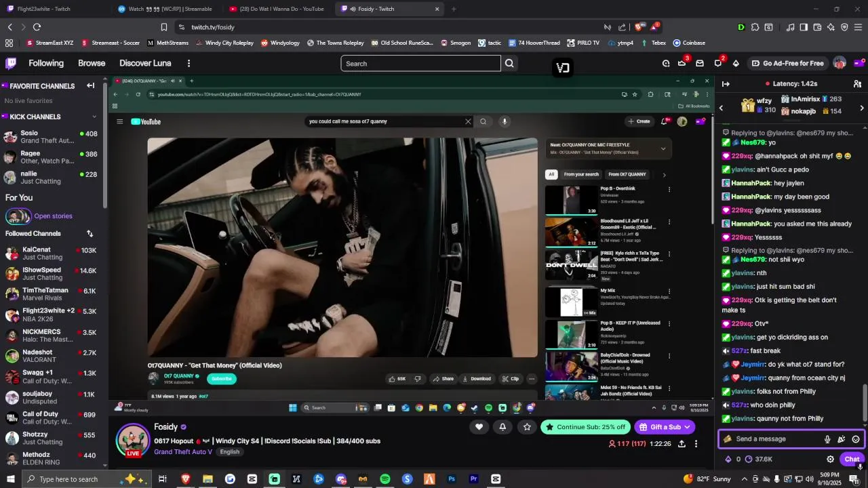The image size is (868, 488).
Task: Expand Gift a Sub dropdown
Action: (687, 427)
